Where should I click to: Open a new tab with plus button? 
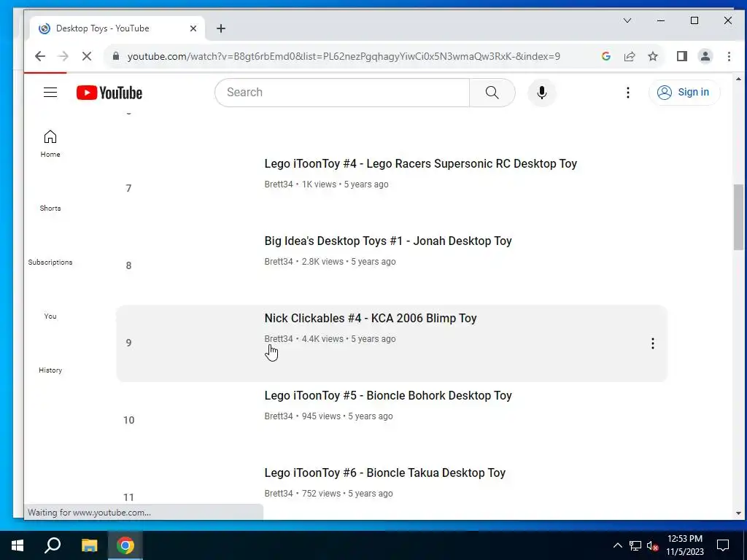tap(220, 28)
